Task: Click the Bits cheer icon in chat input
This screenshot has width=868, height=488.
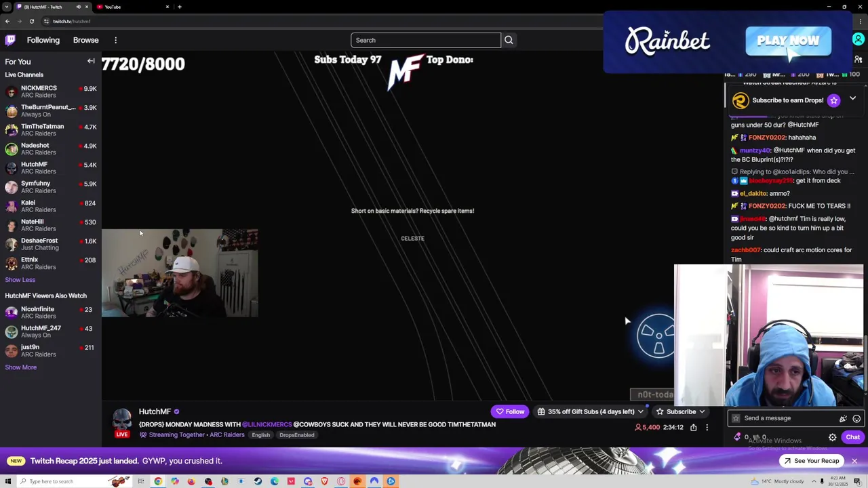Action: [x=843, y=419]
